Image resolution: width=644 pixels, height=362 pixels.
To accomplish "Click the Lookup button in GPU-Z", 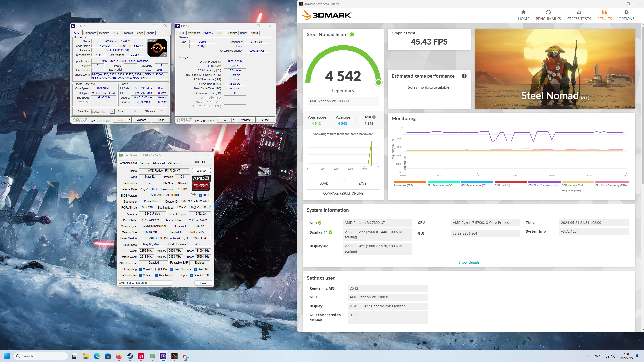I will pos(201,171).
